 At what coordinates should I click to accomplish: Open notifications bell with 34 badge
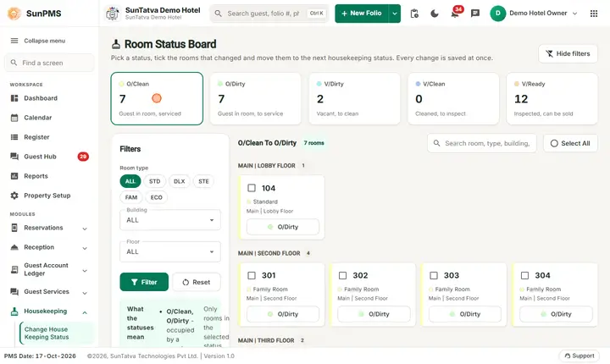[455, 14]
